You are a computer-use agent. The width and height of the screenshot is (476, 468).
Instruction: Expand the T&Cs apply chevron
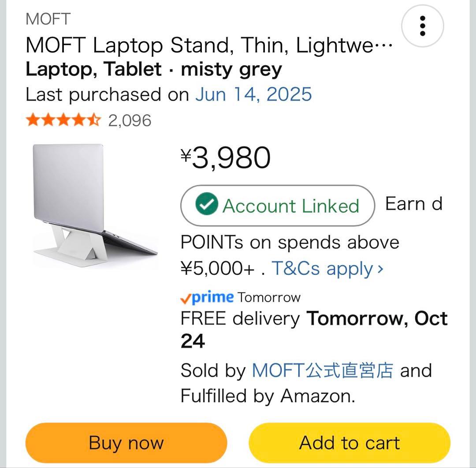pyautogui.click(x=380, y=268)
